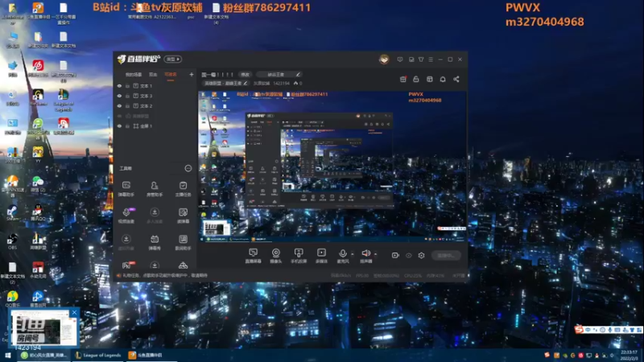Click the 扬声器 speaker icon
Image resolution: width=644 pixels, height=362 pixels.
pyautogui.click(x=365, y=255)
